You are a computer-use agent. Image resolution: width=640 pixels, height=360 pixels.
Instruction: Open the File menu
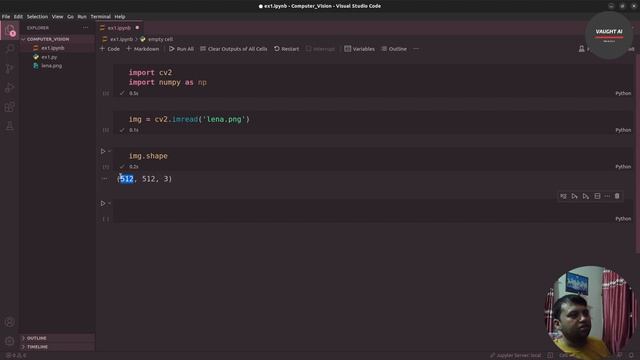6,17
